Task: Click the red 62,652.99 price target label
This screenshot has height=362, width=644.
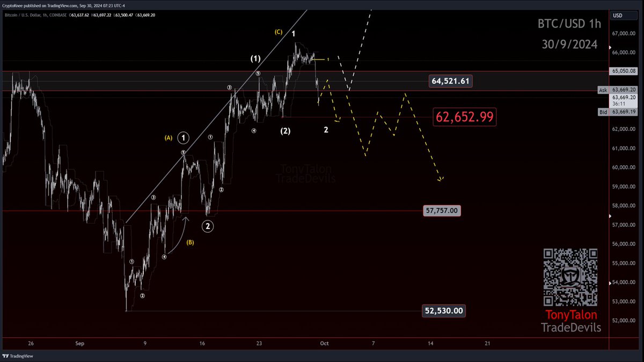Action: 464,117
